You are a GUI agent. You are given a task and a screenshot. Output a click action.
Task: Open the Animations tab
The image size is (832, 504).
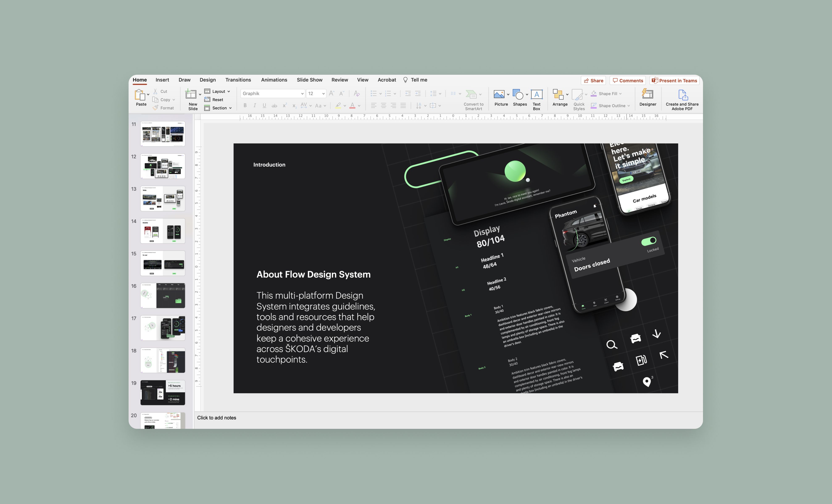[274, 80]
